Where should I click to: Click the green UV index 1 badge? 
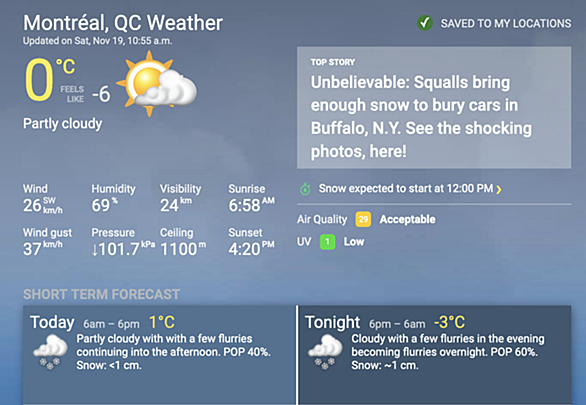point(327,242)
